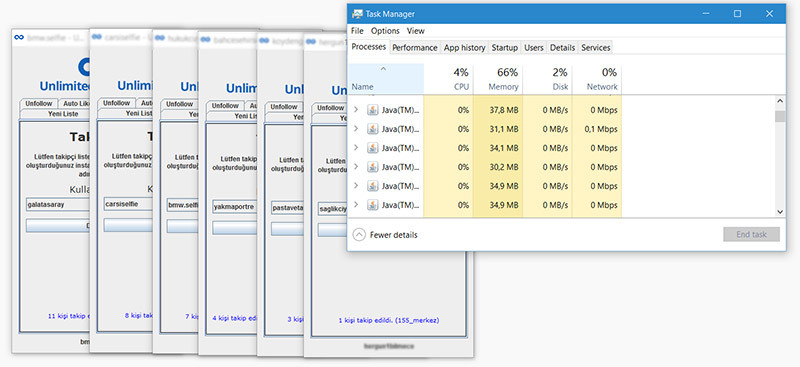Click infinity icon of the saglikciy window title
This screenshot has width=800, height=367.
(x=310, y=42)
